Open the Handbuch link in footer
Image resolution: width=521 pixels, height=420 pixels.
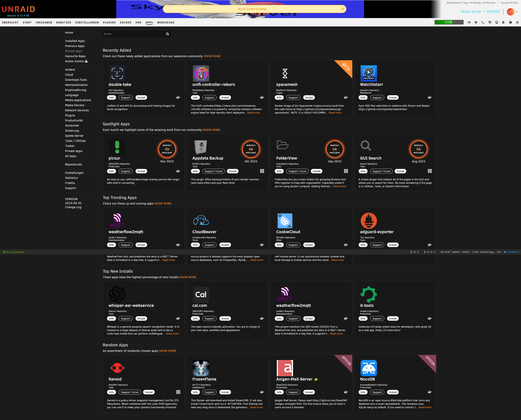(x=513, y=252)
